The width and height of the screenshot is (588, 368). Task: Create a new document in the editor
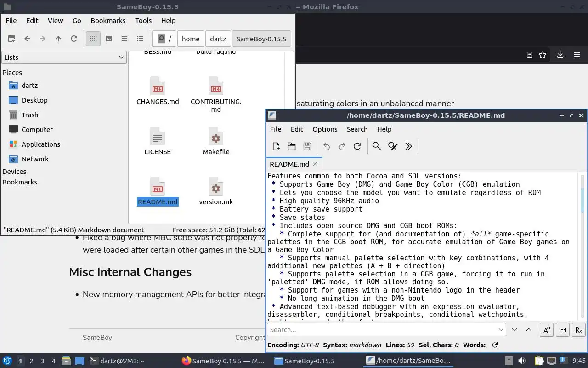click(x=276, y=146)
